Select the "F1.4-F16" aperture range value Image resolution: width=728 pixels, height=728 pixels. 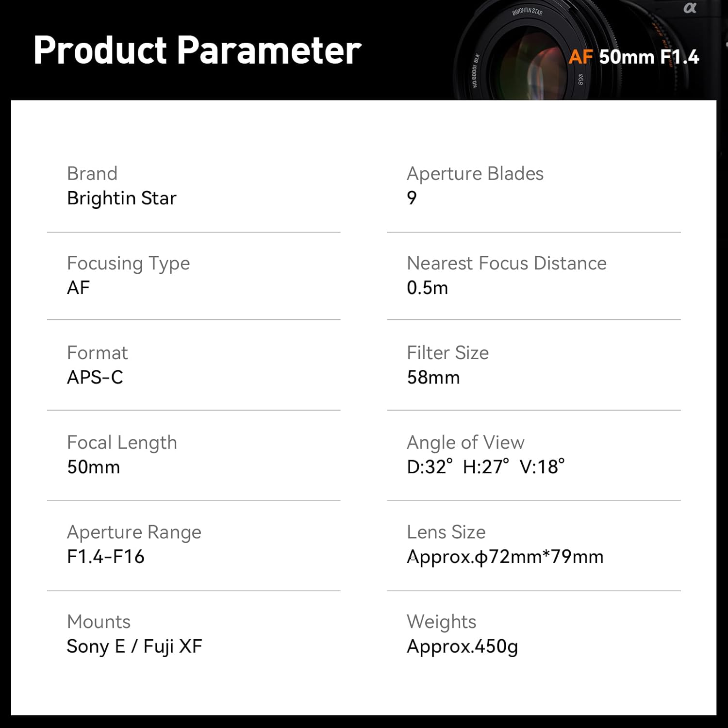coord(106,556)
